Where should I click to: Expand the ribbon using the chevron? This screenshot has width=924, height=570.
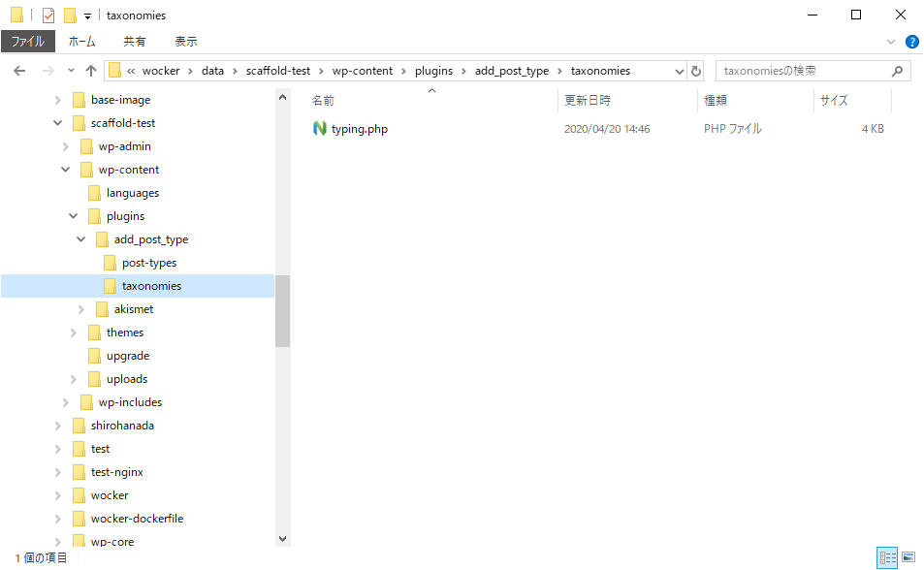(x=891, y=42)
